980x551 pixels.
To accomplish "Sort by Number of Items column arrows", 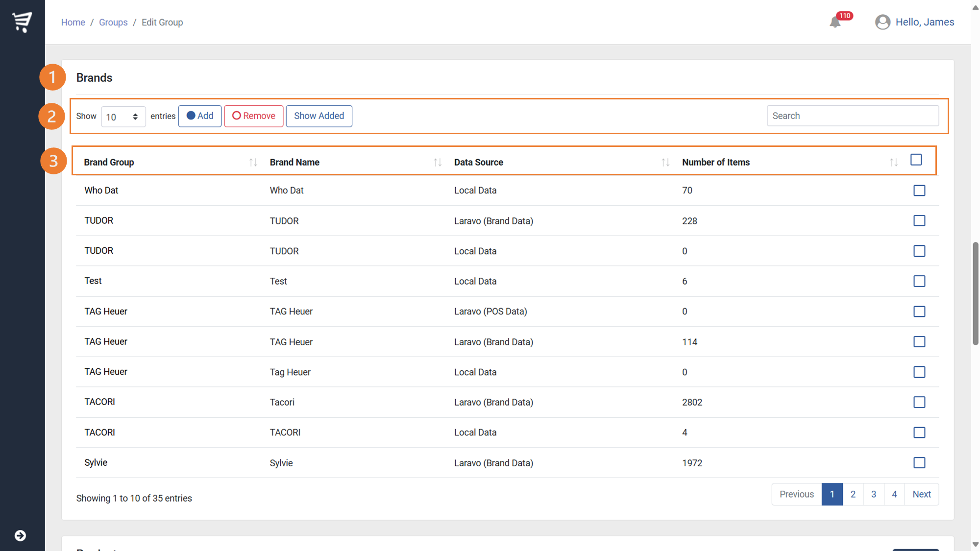I will [894, 162].
